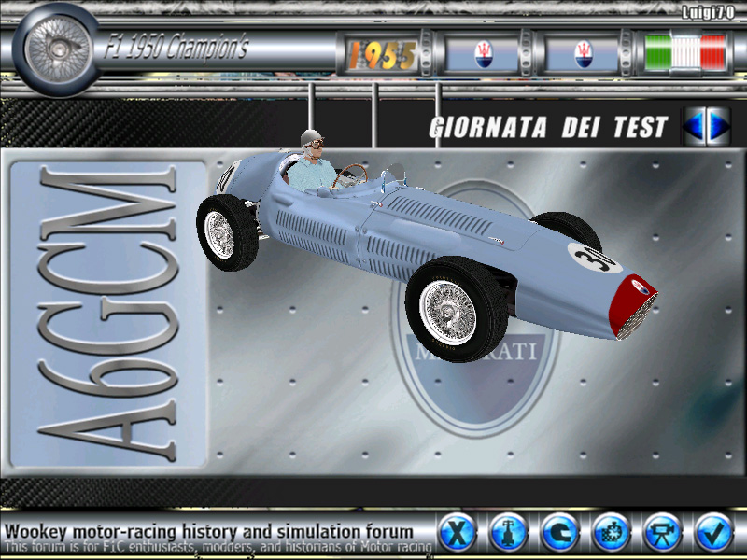Select the 1955 season badge
747x560 pixels.
tap(383, 55)
